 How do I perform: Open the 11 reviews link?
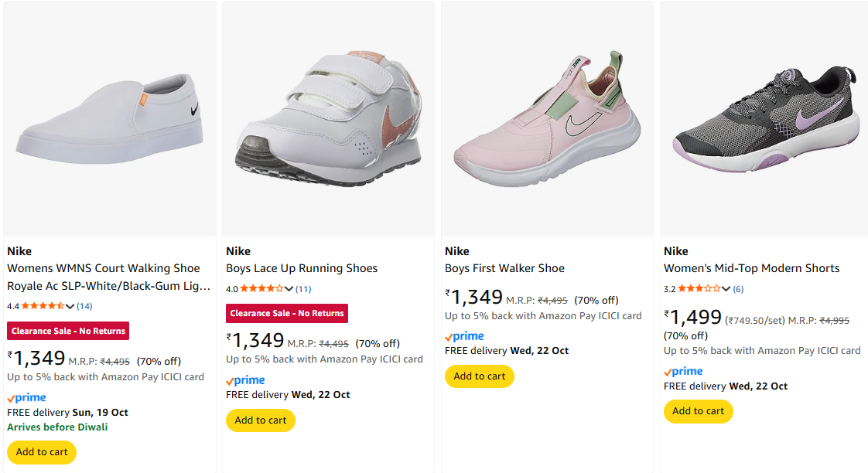click(303, 289)
